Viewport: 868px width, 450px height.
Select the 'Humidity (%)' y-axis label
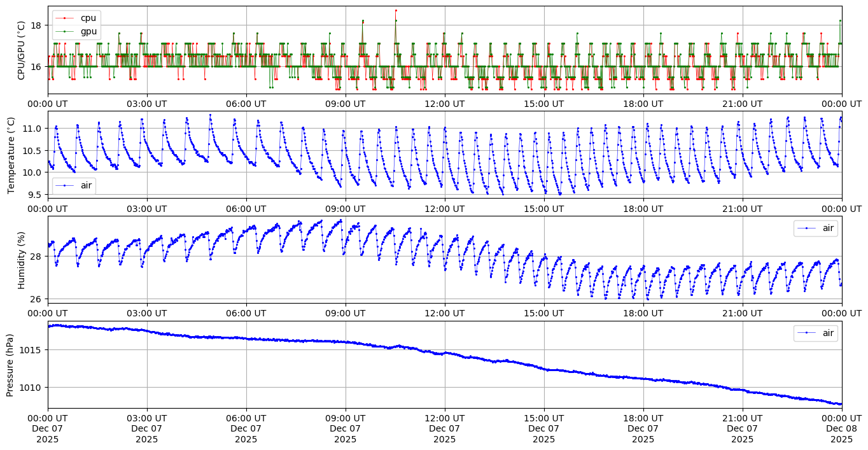(x=21, y=260)
